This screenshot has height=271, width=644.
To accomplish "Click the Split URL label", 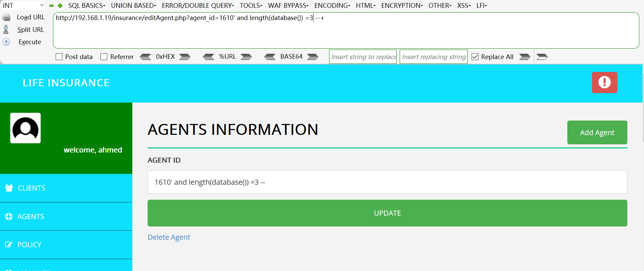I will click(31, 30).
